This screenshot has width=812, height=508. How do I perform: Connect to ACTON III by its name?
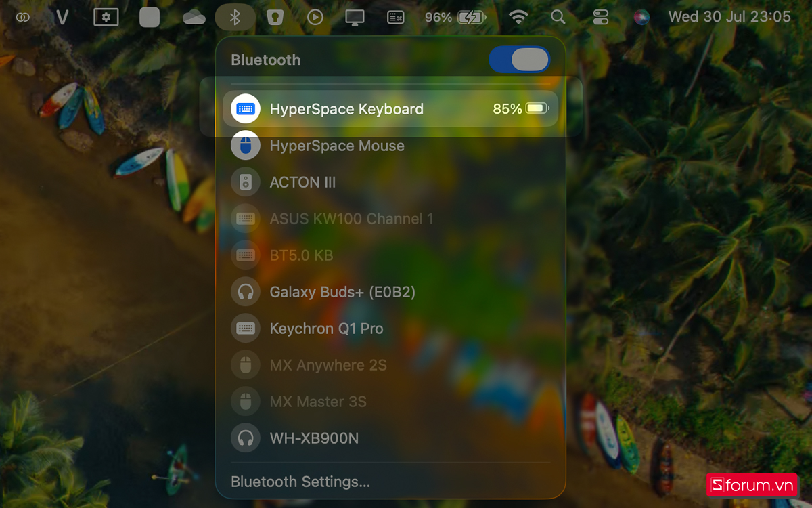302,182
